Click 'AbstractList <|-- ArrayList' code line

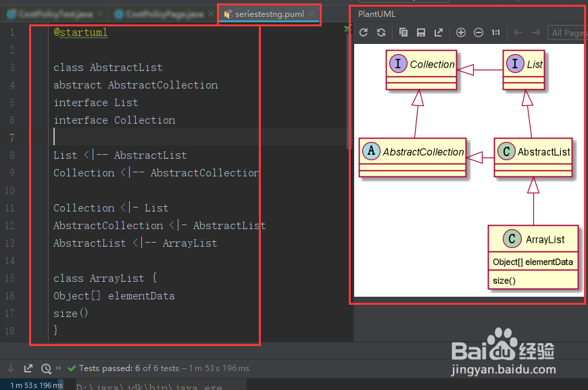point(135,243)
